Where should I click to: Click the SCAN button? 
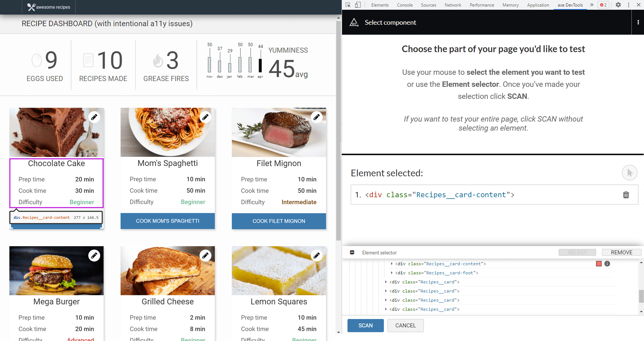coord(365,325)
